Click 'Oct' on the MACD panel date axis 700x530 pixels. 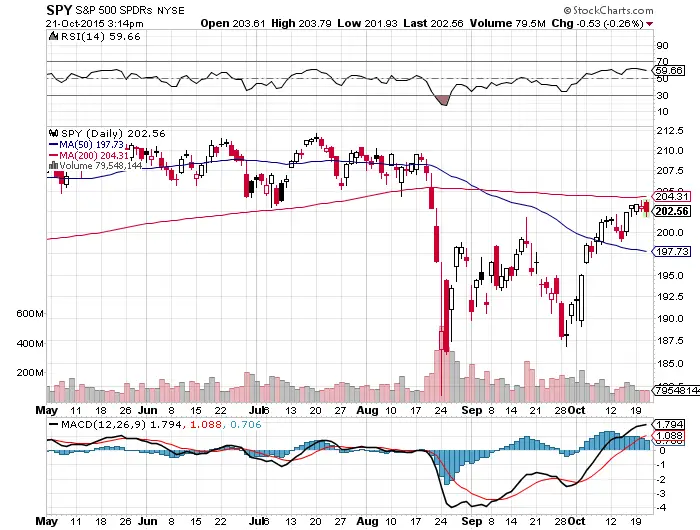point(577,521)
